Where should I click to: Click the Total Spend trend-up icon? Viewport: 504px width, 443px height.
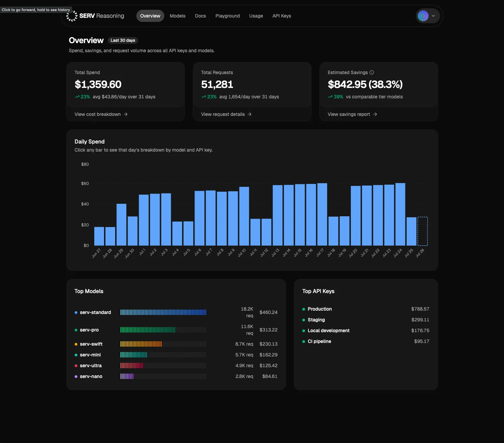tap(77, 97)
